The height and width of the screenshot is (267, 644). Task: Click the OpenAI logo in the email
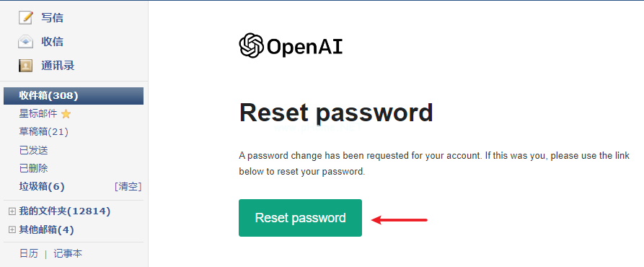click(291, 45)
